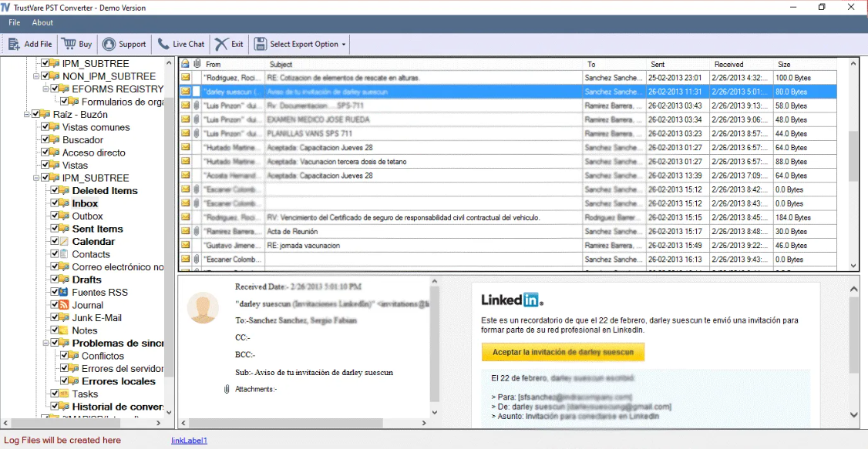Click the header pane scrollbar down arrow

coord(435,412)
